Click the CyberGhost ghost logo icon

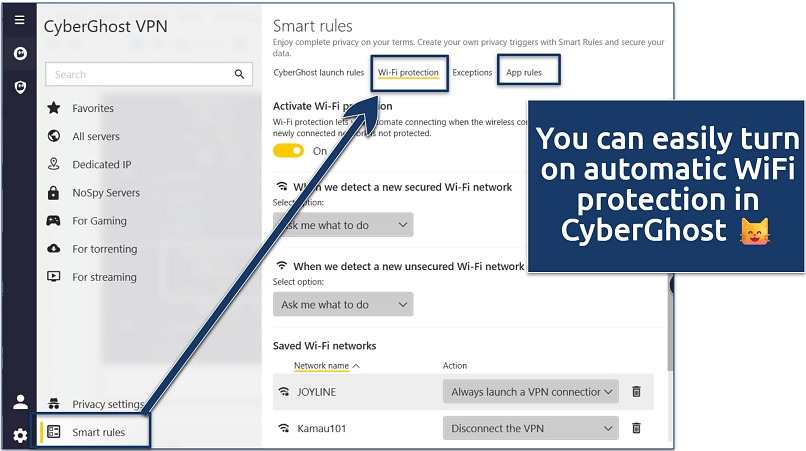[20, 53]
